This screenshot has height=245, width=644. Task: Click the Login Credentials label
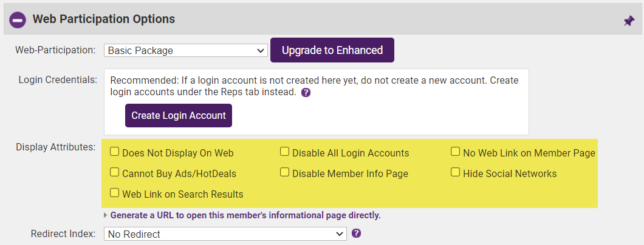pos(58,79)
